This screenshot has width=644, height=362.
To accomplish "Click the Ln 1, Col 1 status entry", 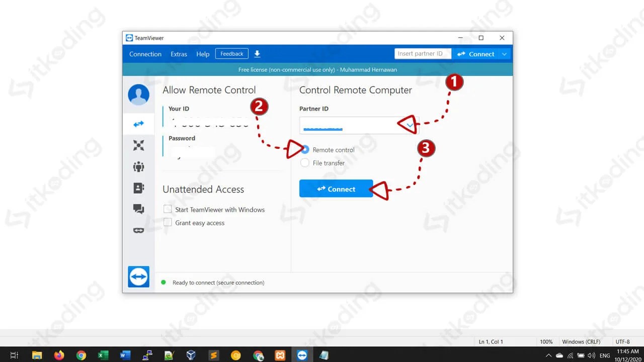I will click(x=491, y=341).
